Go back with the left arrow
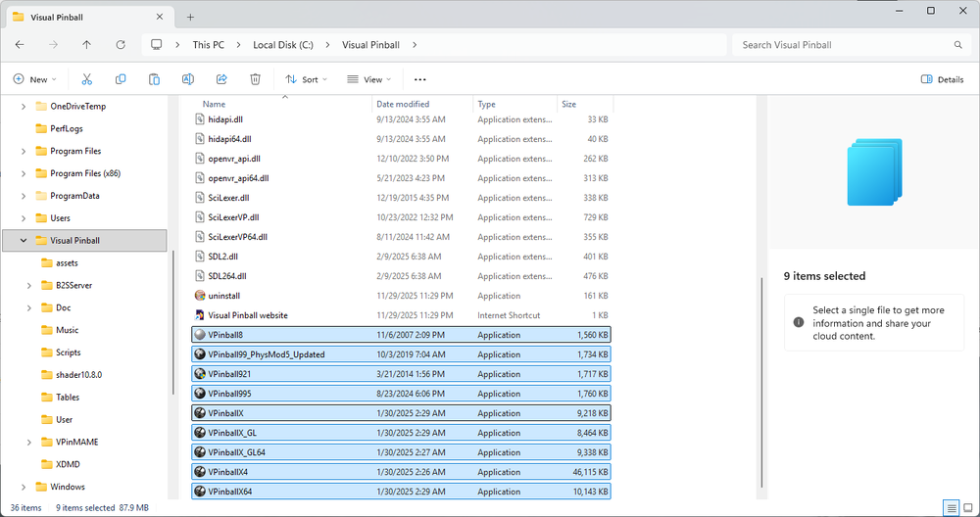Screen dimensions: 980x517 pos(20,45)
